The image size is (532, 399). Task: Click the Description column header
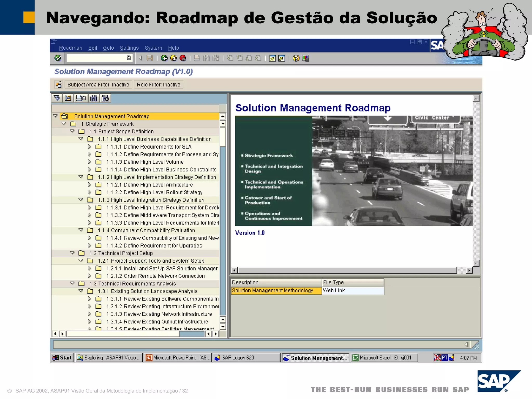tap(276, 282)
